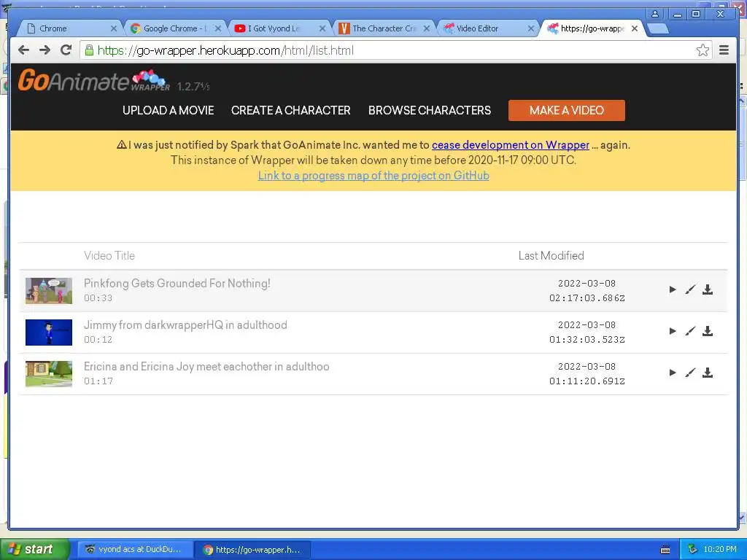Click the timestamp '01:32:03.523Z'
The image size is (747, 560).
coord(587,340)
